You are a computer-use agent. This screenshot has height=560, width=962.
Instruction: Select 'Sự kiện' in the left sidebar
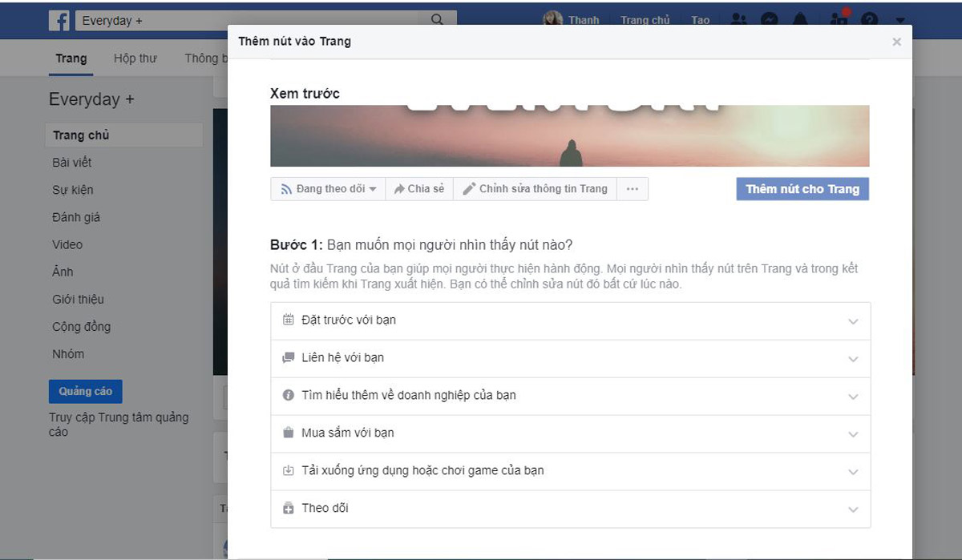point(73,190)
